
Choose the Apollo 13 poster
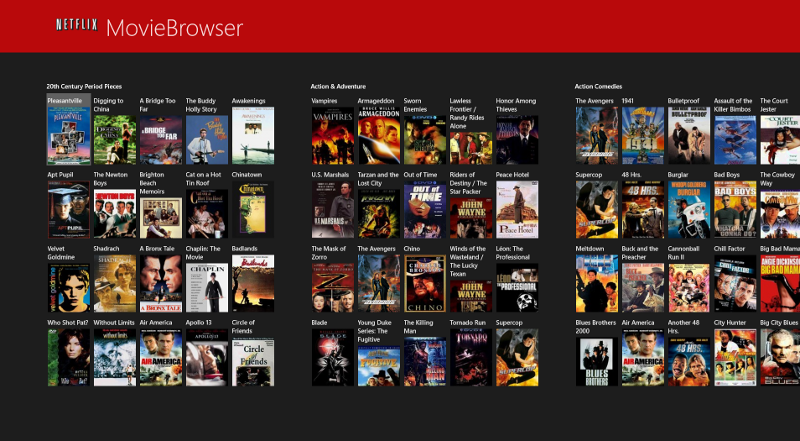point(207,357)
